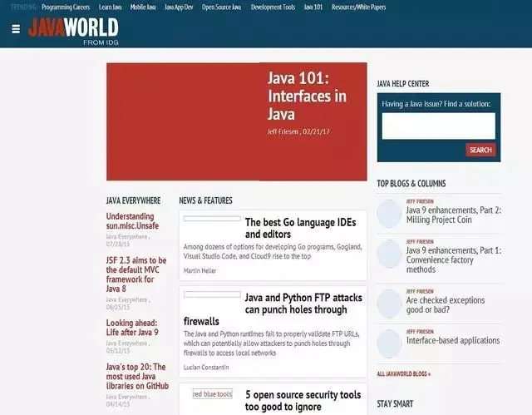Screen dimensions: 532x415
Task: Open Open Source Java topic
Action: [x=222, y=7]
